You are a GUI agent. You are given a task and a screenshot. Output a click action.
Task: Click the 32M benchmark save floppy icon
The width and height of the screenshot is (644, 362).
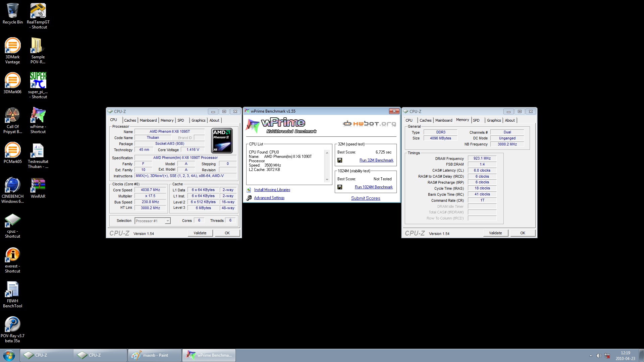[340, 161]
